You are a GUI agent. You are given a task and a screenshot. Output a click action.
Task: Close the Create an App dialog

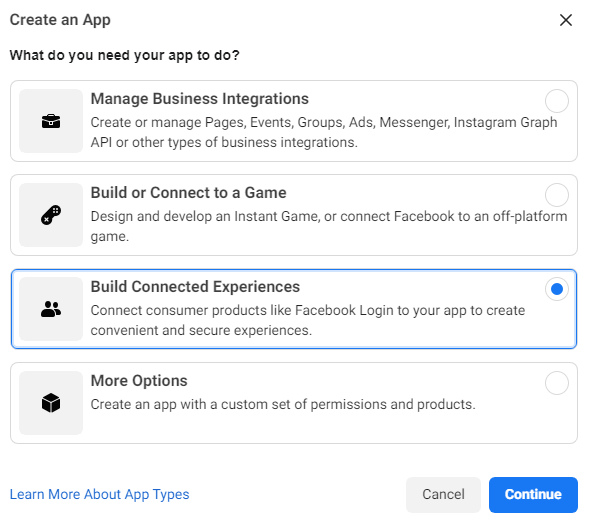tap(566, 20)
